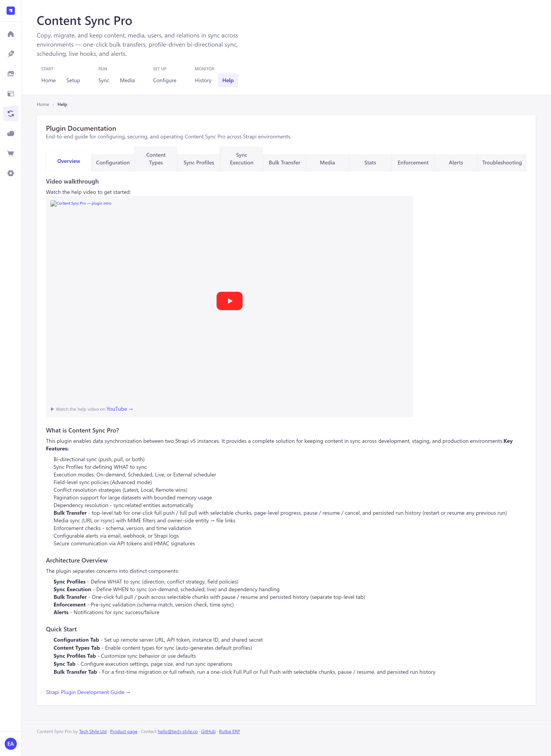Open the cloud deploy sidebar icon
Image resolution: width=551 pixels, height=756 pixels.
click(x=11, y=133)
